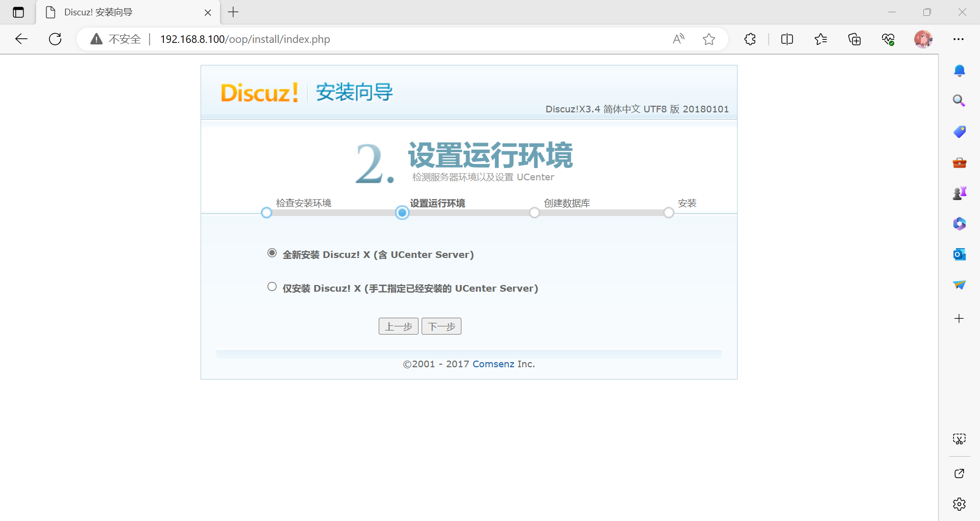This screenshot has height=521, width=980.
Task: Click the sidebar open-in-new-window icon
Action: [960, 473]
